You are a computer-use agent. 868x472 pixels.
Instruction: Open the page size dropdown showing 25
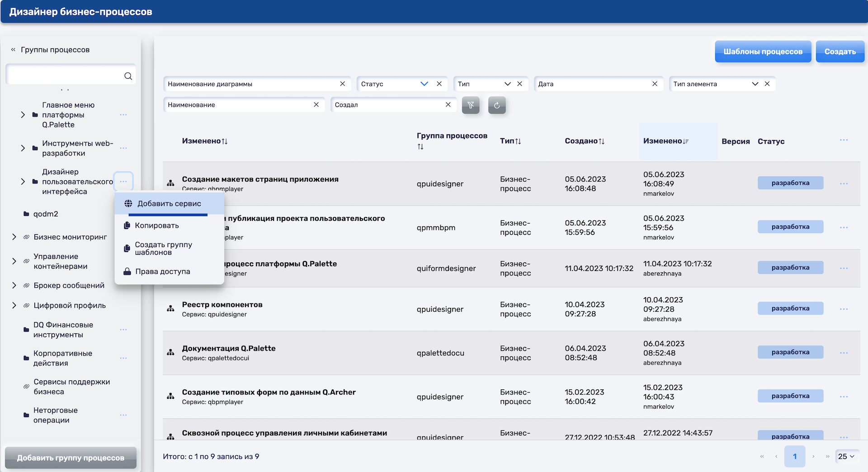tap(847, 456)
